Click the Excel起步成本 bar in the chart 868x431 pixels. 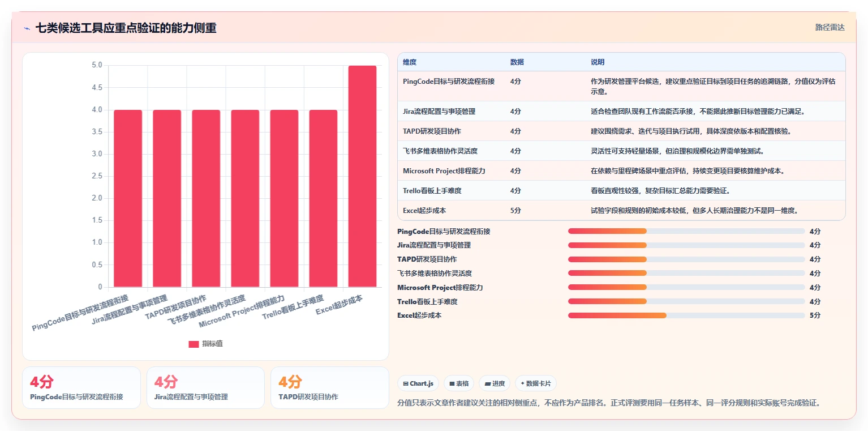click(362, 176)
